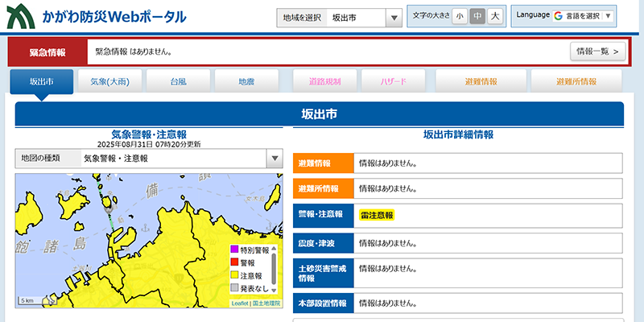The width and height of the screenshot is (644, 322).
Task: Click the 緊急情報 red header label
Action: coord(47,52)
